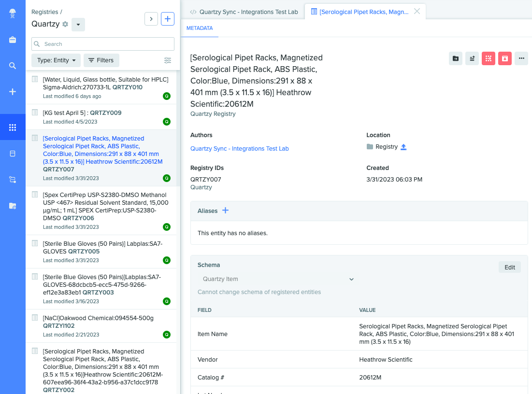
Task: Click the Quartzy Registry subtitle
Action: pos(213,114)
